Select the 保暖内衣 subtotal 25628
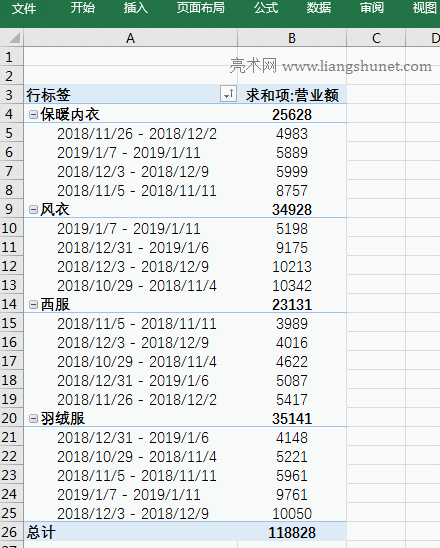 (292, 114)
